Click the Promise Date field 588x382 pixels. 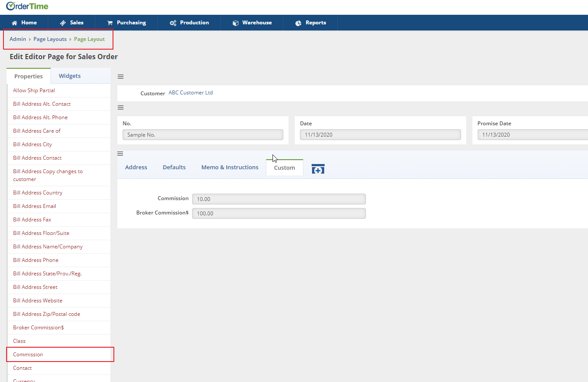(533, 135)
